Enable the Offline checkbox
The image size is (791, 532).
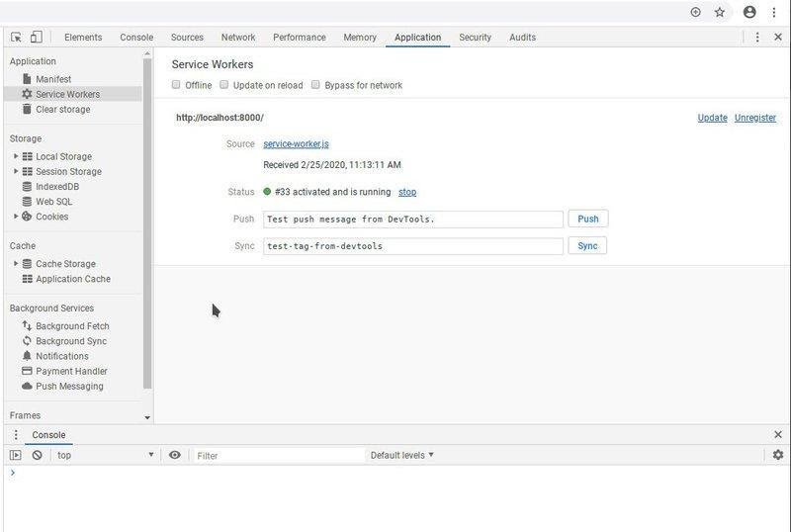tap(176, 85)
